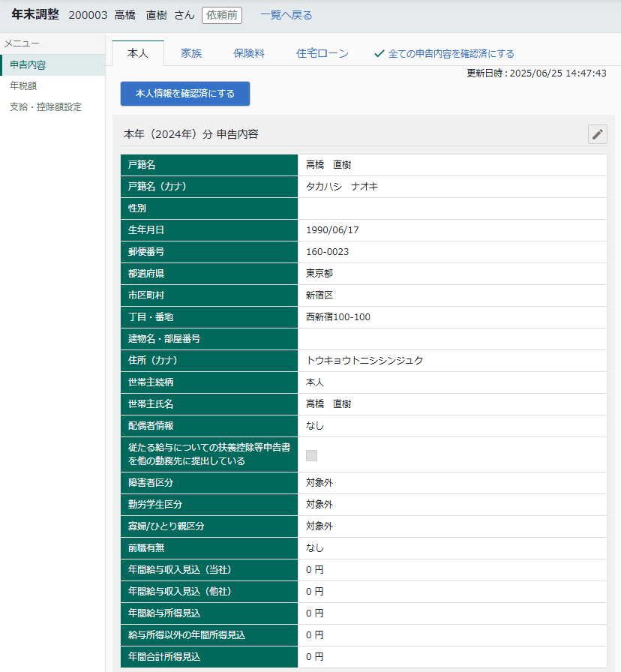
Task: Click the 年末調整 page title
Action: click(35, 14)
